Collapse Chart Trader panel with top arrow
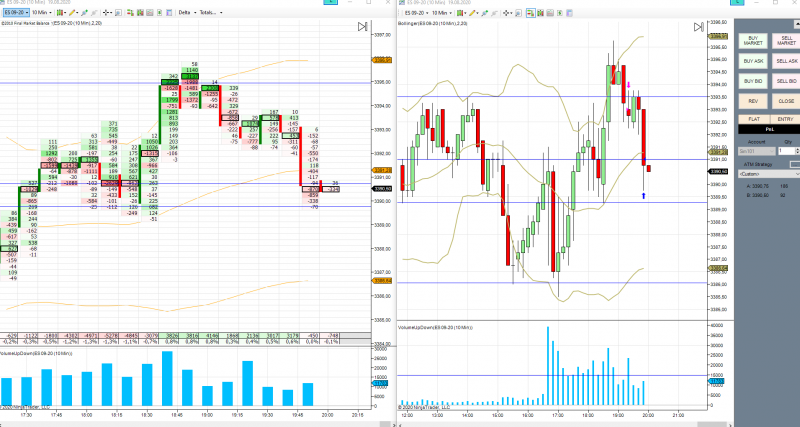This screenshot has width=800, height=427. (797, 24)
